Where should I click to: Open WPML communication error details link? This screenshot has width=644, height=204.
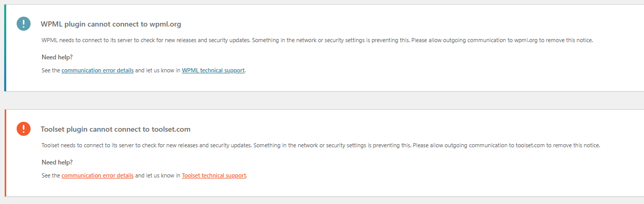98,70
